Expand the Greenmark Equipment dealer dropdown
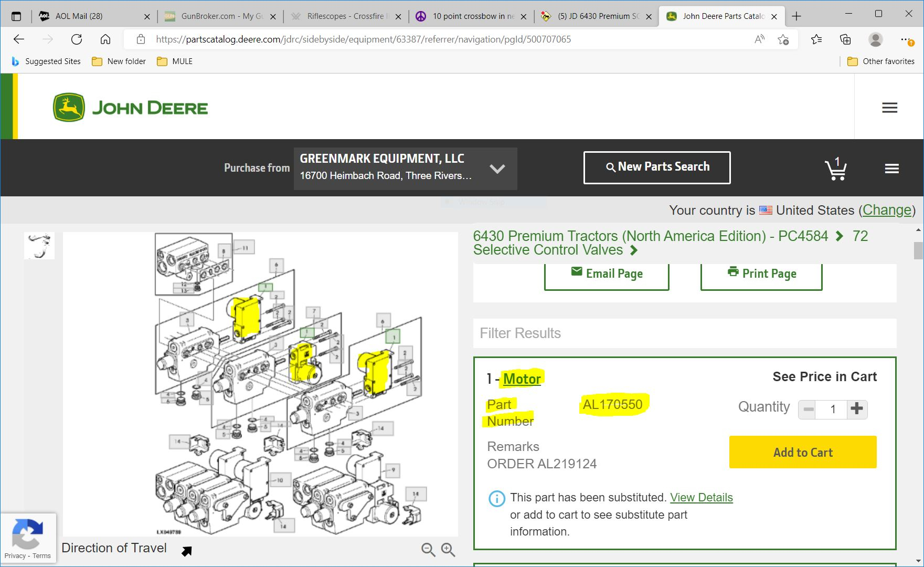Image resolution: width=924 pixels, height=567 pixels. coord(497,169)
